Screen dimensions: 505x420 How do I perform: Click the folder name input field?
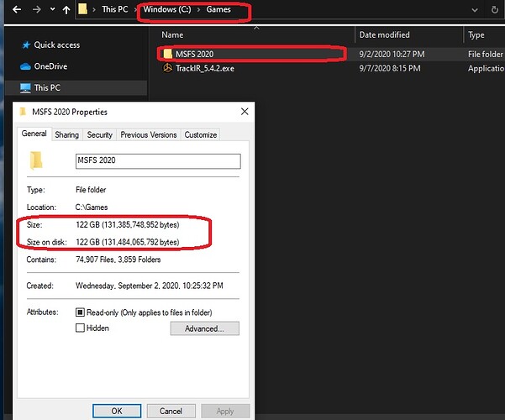click(x=158, y=161)
